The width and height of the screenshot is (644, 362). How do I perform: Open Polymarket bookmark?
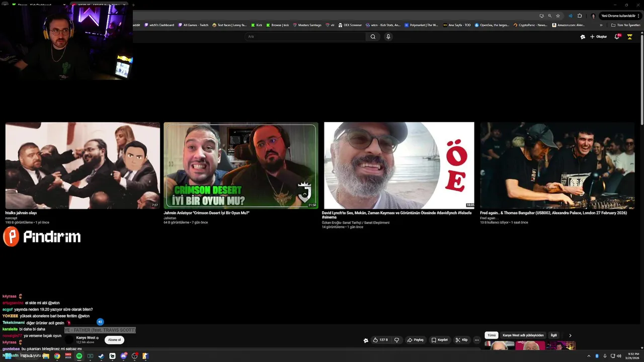point(421,25)
